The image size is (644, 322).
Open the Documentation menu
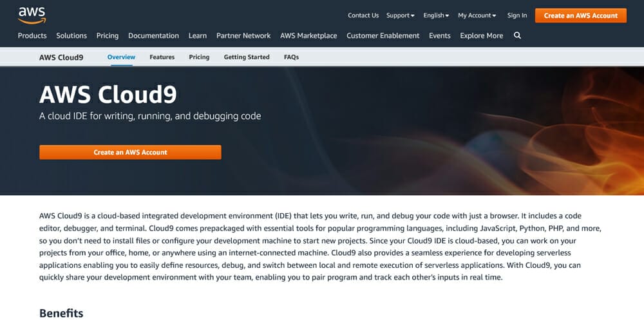(154, 35)
